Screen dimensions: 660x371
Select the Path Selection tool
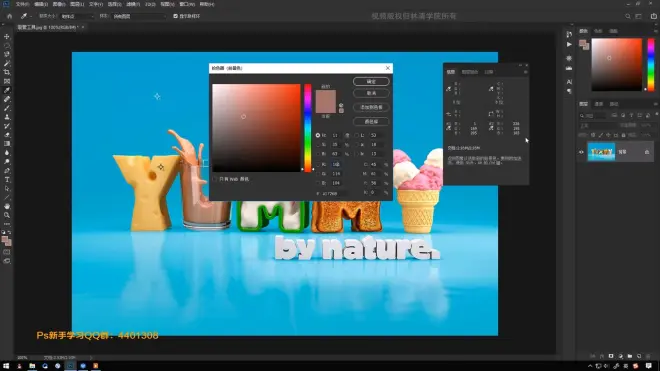7,188
